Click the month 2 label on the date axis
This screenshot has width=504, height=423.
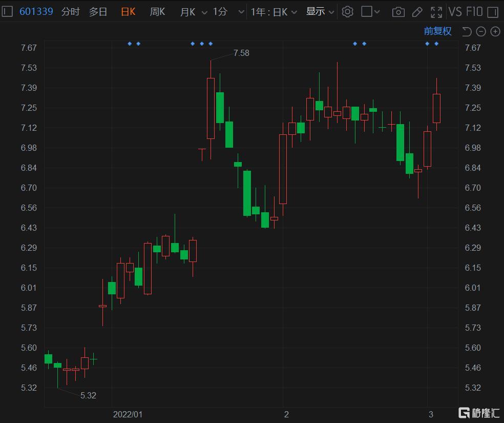pyautogui.click(x=286, y=414)
